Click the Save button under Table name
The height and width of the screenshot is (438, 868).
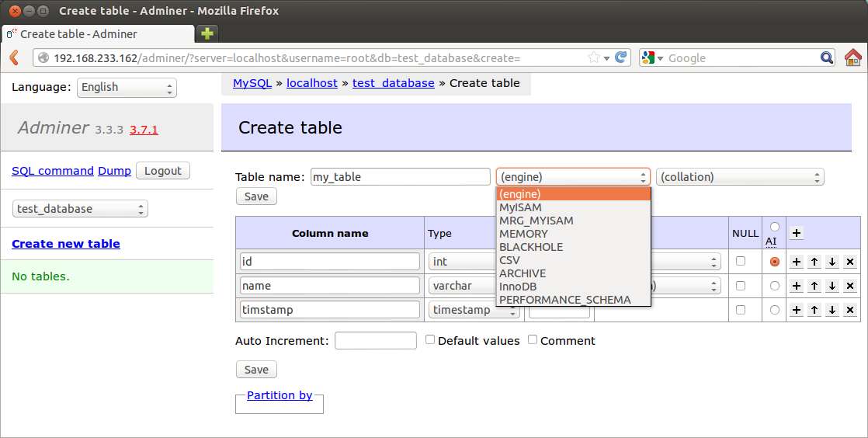pos(256,196)
